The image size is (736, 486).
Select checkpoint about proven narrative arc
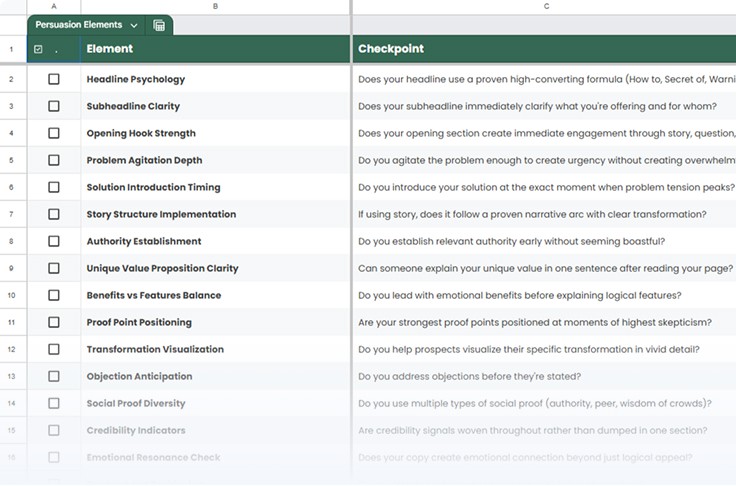pyautogui.click(x=544, y=214)
